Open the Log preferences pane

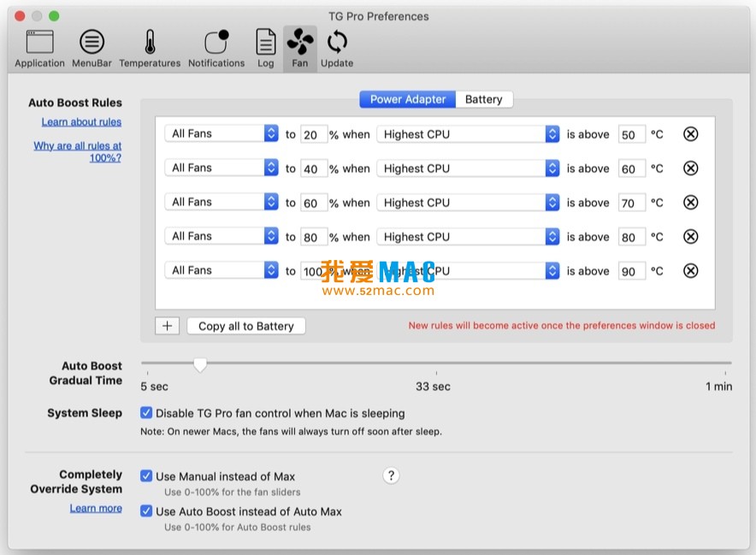click(x=265, y=50)
